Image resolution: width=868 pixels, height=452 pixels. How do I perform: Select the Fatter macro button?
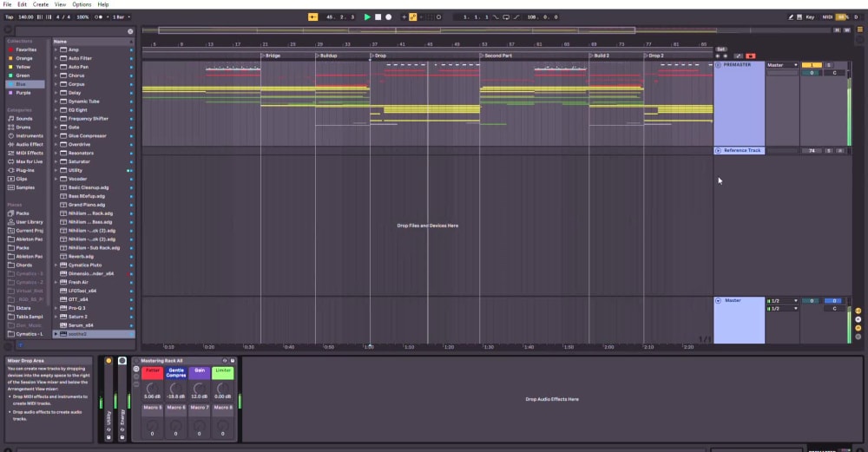152,373
